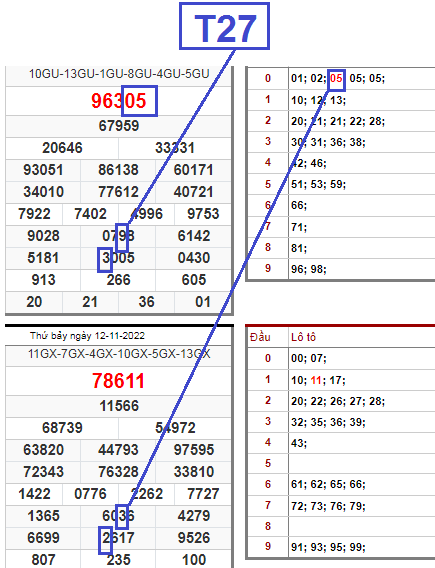Click the number 40721 cell
The height and width of the screenshot is (568, 435).
[193, 192]
